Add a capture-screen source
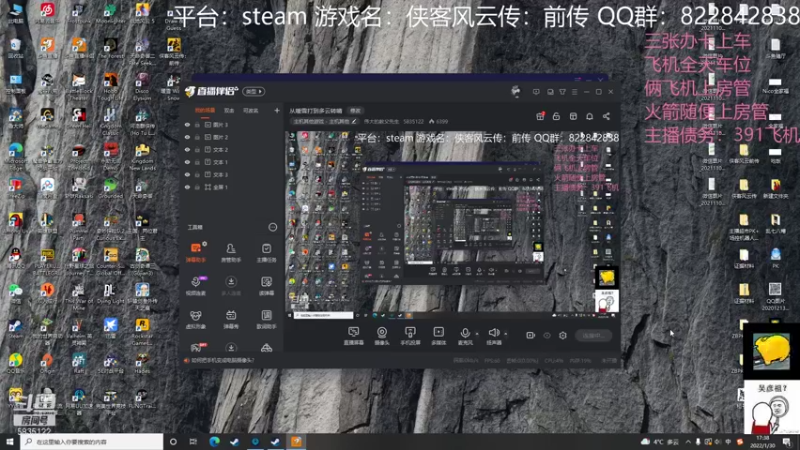 353,336
